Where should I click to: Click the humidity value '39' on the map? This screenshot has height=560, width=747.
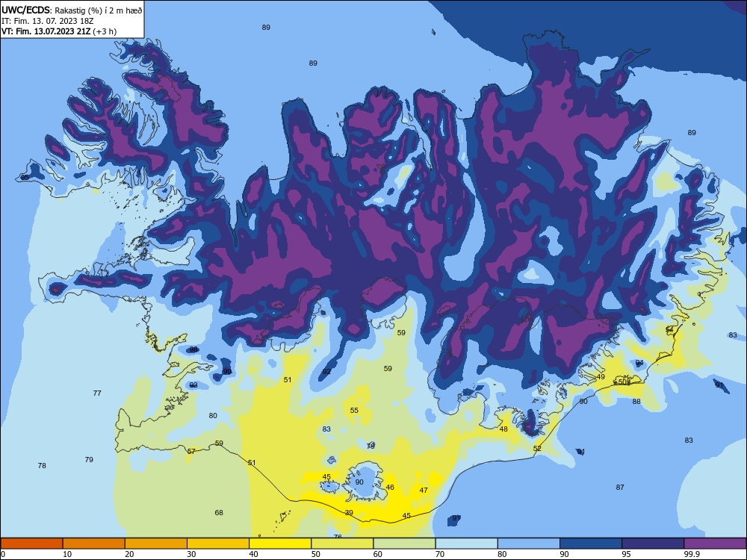(349, 512)
